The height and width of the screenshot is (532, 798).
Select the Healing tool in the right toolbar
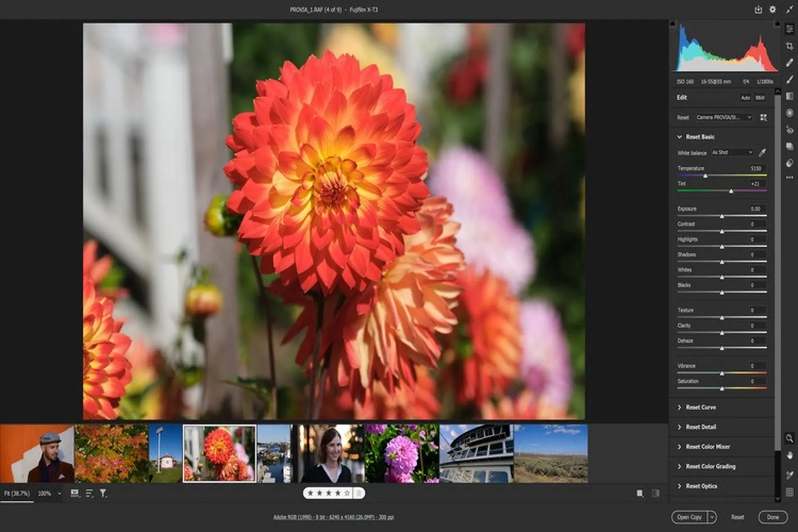click(790, 62)
